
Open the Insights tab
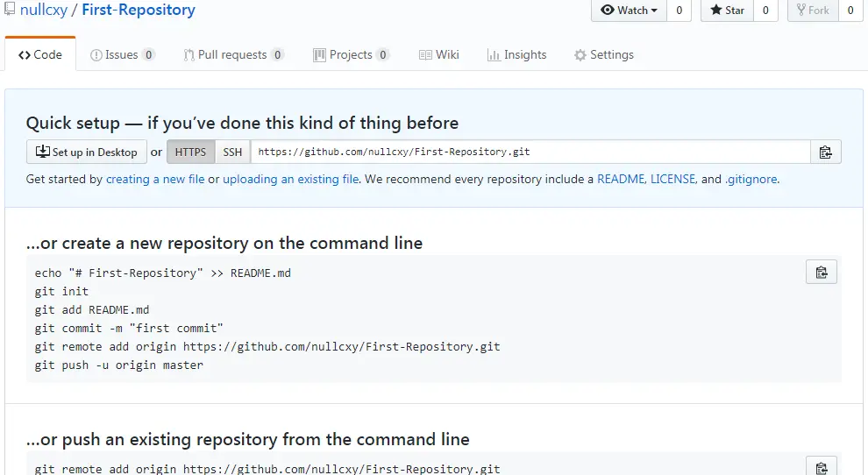coord(516,55)
